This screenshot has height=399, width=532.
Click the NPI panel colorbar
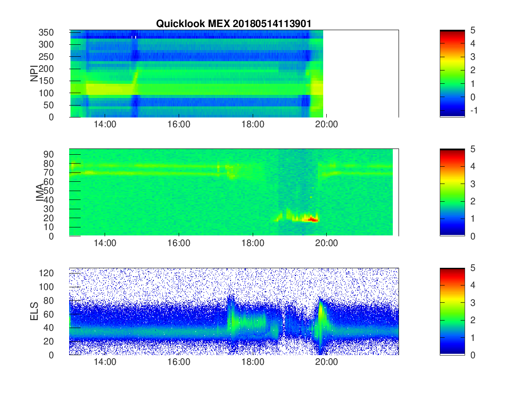[x=452, y=74]
